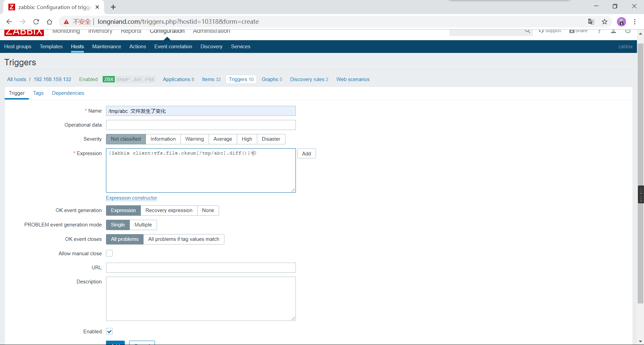This screenshot has width=644, height=345.
Task: Click the All hosts breadcrumb link
Action: click(16, 79)
